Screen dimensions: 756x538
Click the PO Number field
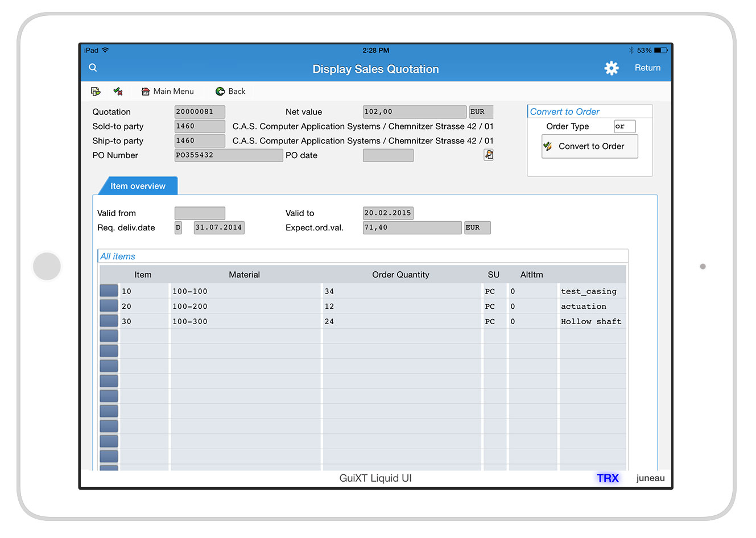pos(228,155)
